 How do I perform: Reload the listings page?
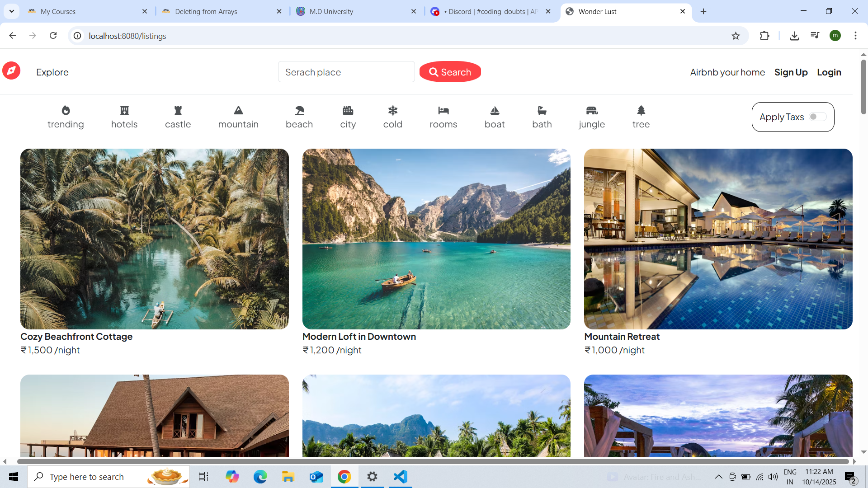coord(53,36)
